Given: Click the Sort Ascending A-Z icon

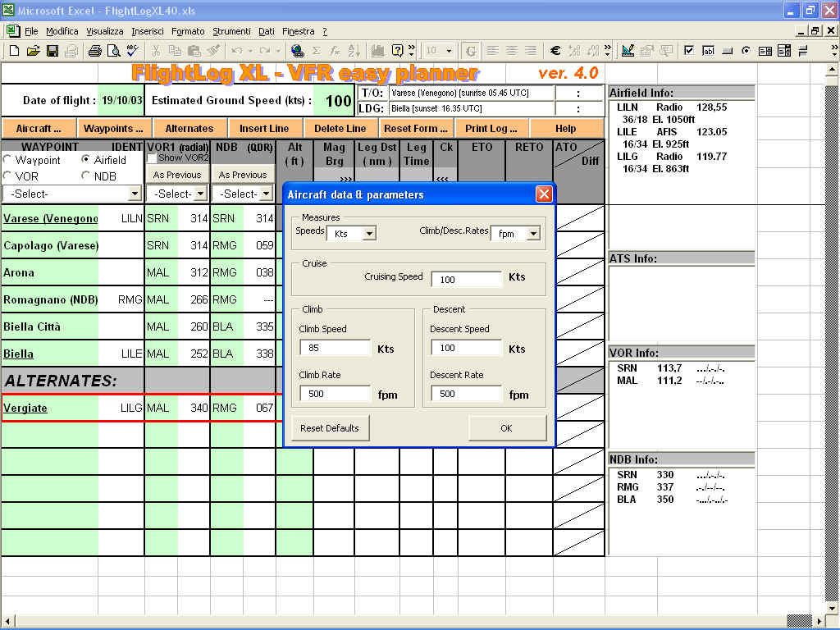Looking at the screenshot, I should (354, 51).
